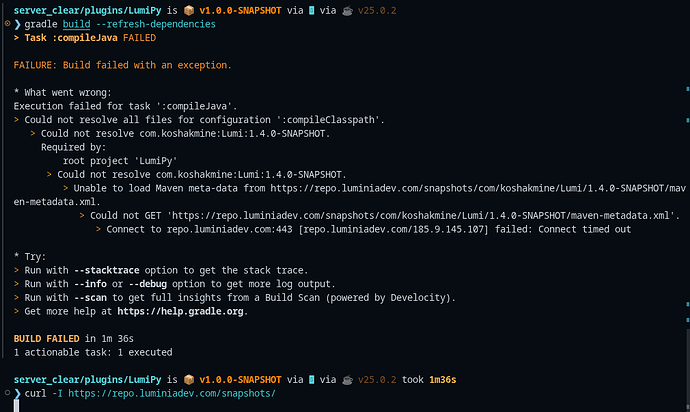
Task: Click the scrollbar thumb at the lower right edge
Action: click(x=687, y=370)
